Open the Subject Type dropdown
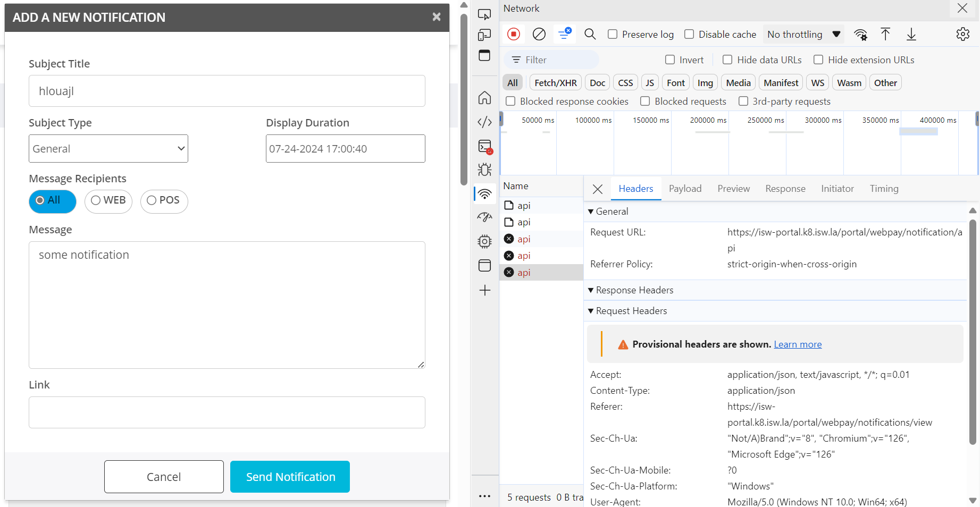This screenshot has width=980, height=507. pyautogui.click(x=108, y=149)
